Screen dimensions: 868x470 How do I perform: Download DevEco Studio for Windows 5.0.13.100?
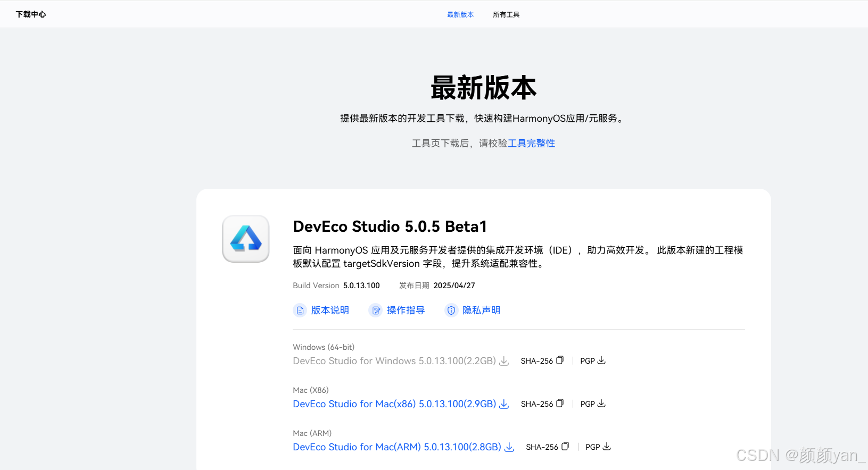point(394,361)
